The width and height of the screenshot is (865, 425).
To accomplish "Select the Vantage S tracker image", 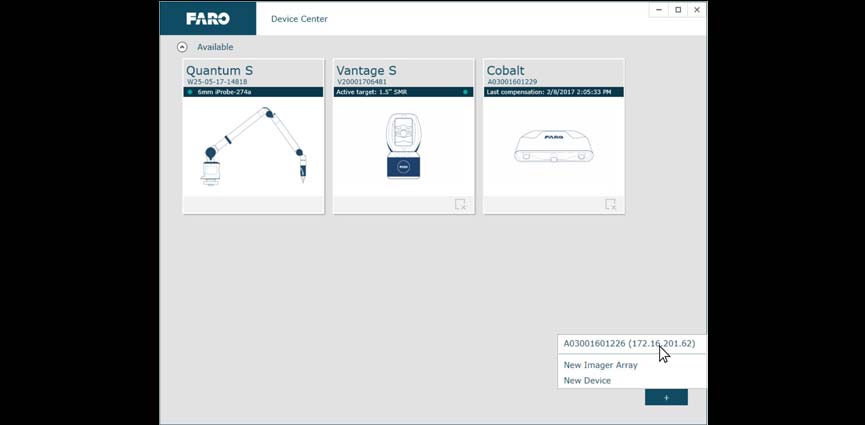I will (403, 145).
